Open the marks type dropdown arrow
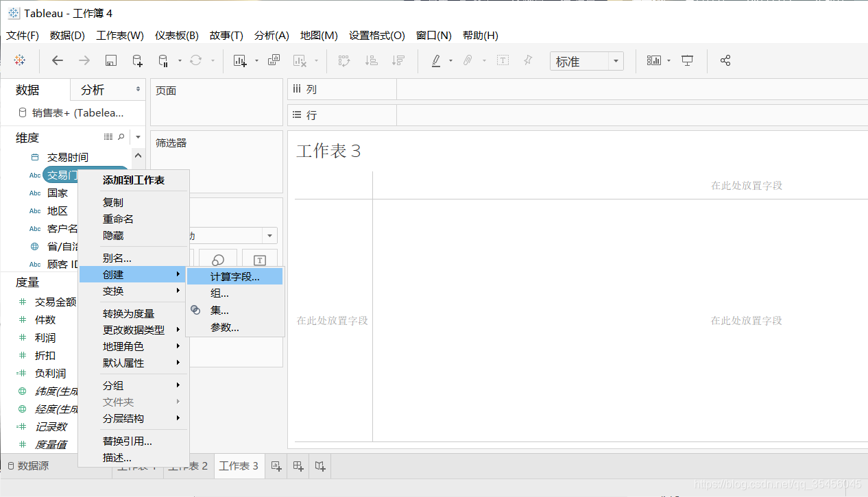868x497 pixels. 269,236
